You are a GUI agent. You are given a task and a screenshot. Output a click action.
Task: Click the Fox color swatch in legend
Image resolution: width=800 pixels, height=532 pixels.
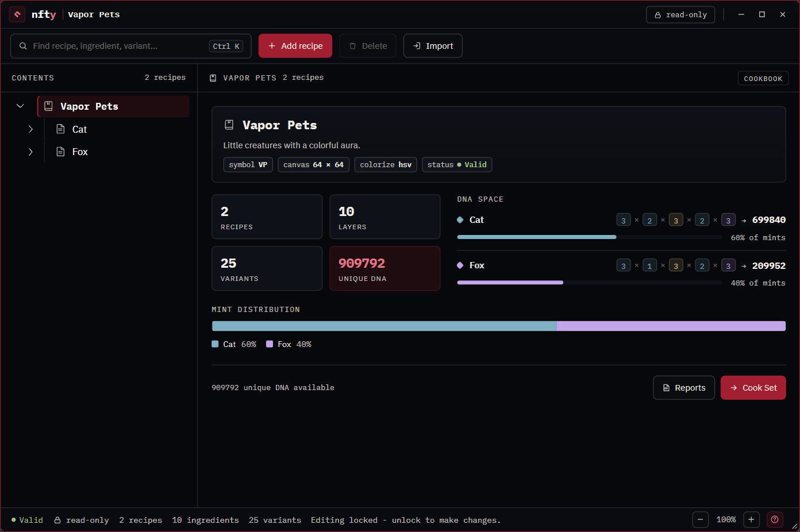[x=270, y=344]
